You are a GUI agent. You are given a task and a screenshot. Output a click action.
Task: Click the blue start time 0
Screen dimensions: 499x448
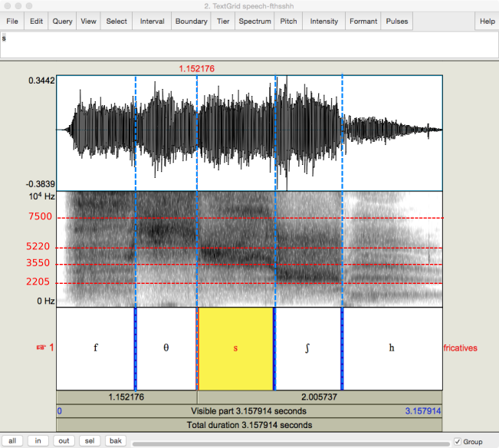(60, 411)
